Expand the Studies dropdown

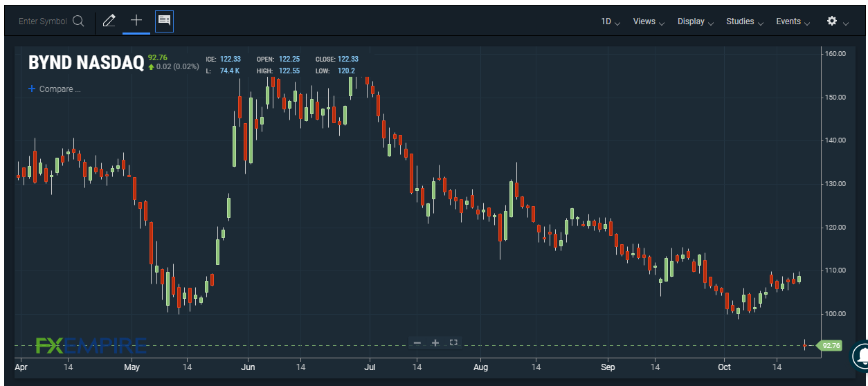[745, 21]
